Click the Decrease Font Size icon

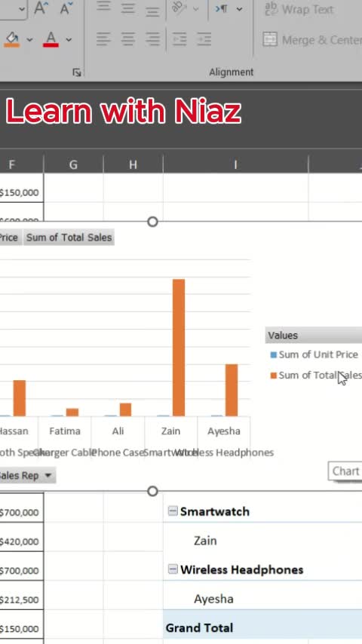coord(66,8)
